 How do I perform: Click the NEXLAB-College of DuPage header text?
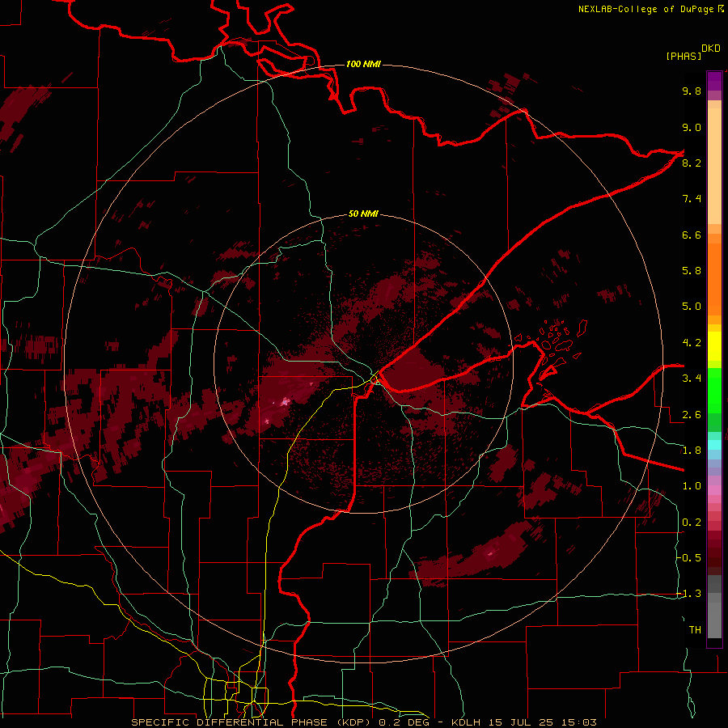click(x=651, y=9)
